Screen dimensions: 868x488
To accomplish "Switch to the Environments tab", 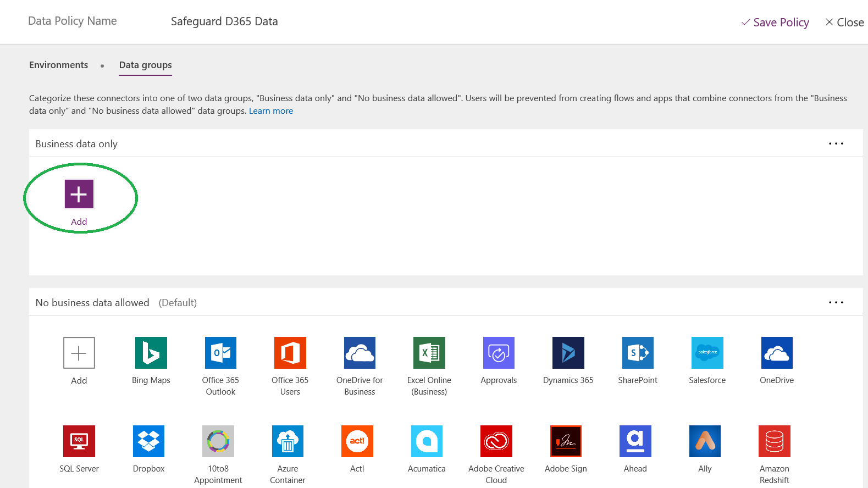I will pos(58,65).
